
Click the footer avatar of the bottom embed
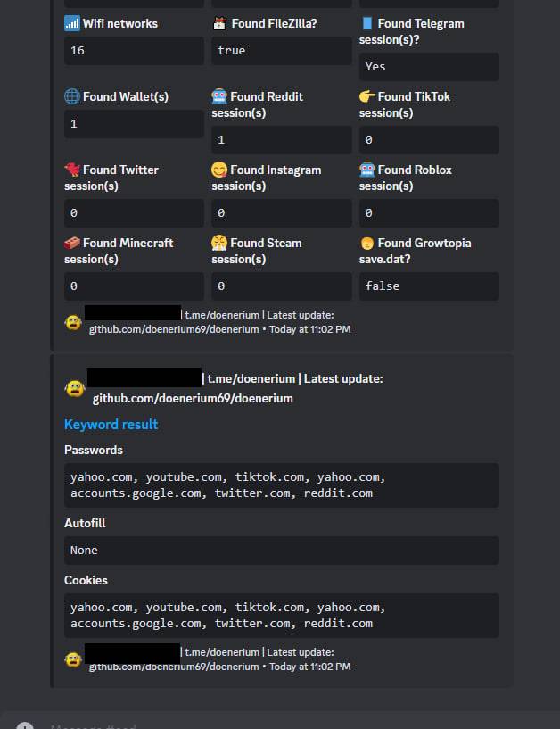coord(73,659)
